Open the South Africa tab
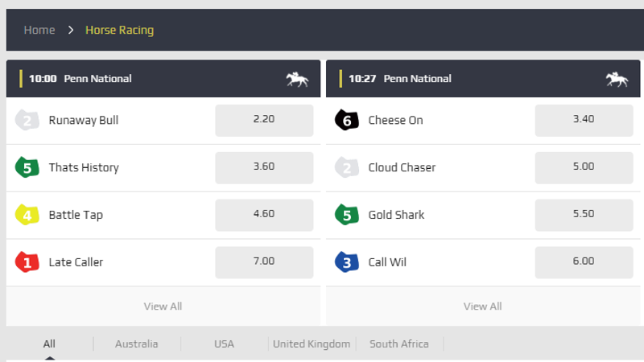Screen dimensions: 644x362 [399, 344]
